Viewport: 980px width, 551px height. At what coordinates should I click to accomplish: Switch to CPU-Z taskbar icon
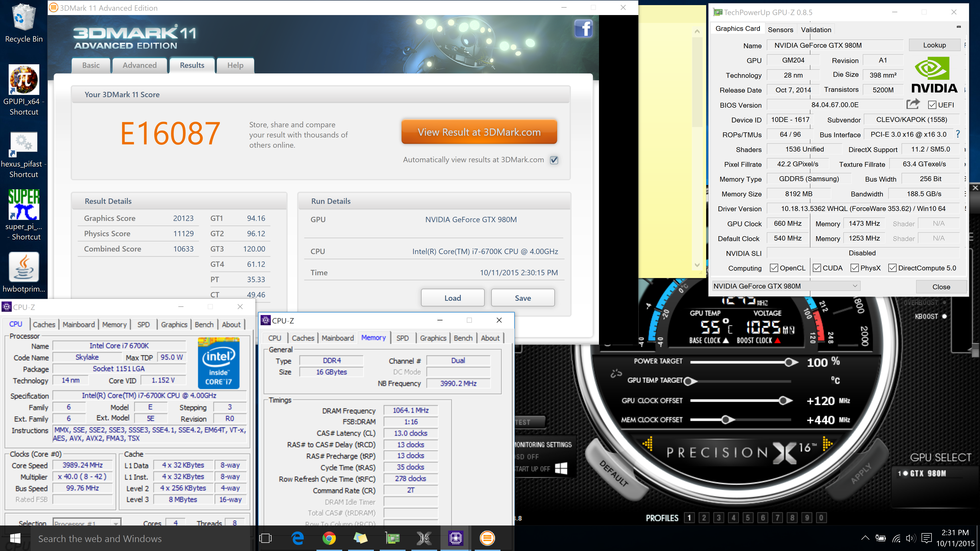tap(455, 539)
